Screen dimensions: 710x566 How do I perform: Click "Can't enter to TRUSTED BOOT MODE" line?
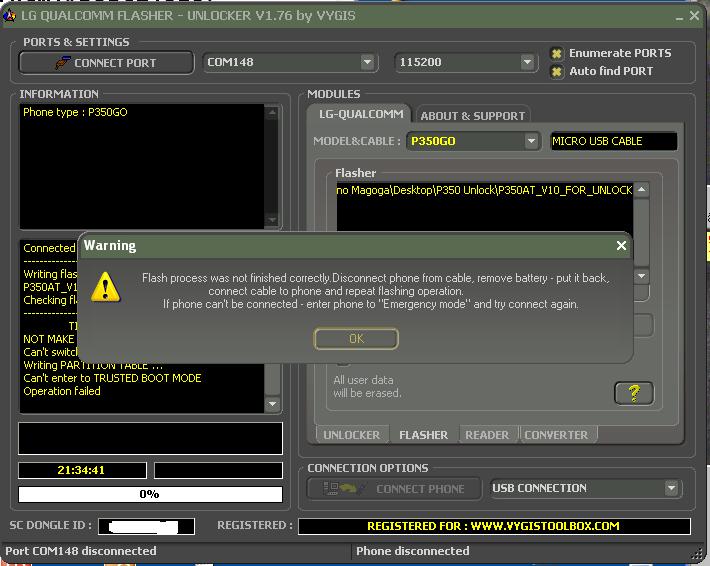click(x=112, y=378)
